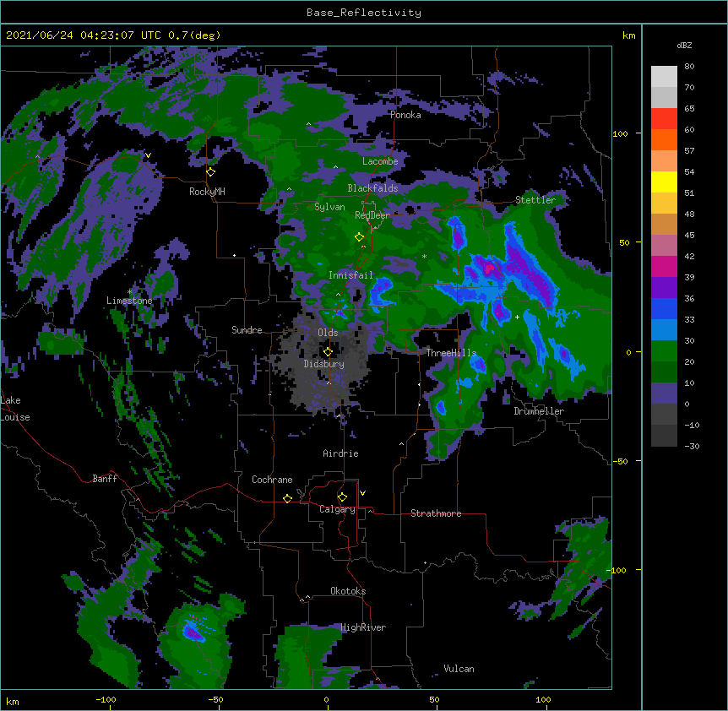This screenshot has height=711, width=728.
Task: Click the Cochrane town label
Action: 272,480
